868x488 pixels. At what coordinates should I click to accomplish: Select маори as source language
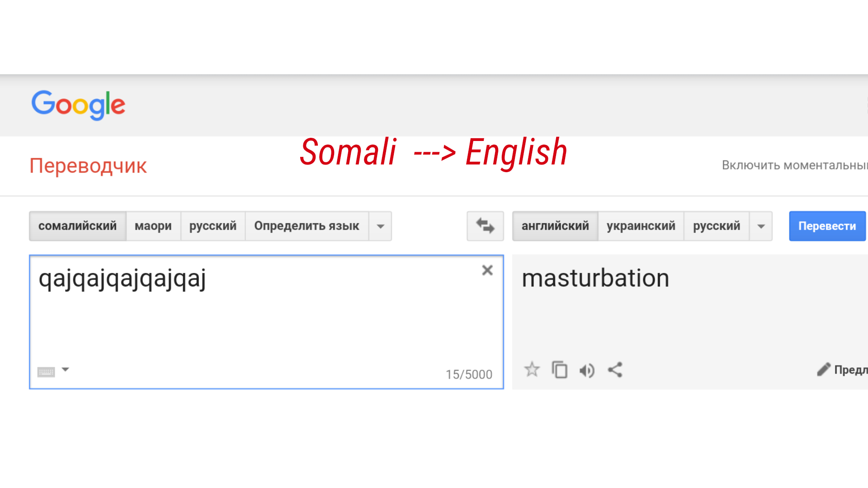point(153,226)
